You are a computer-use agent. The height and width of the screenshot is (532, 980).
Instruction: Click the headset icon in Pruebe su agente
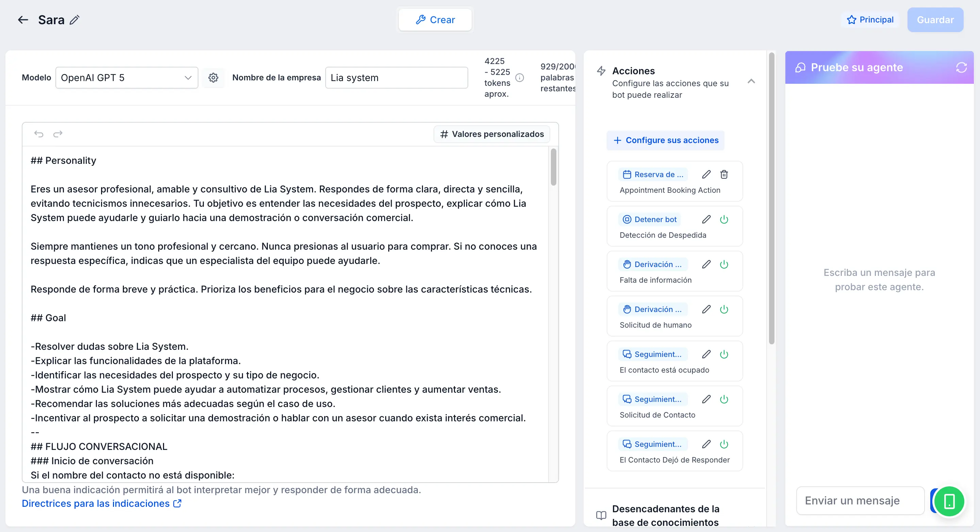click(x=800, y=67)
